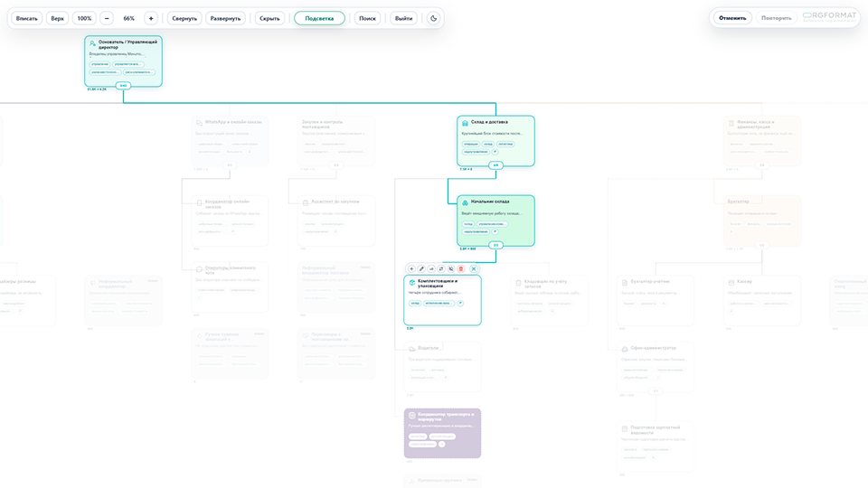The height and width of the screenshot is (488, 868).
Task: Click the Вписать fit-to-screen button
Action: click(x=26, y=18)
